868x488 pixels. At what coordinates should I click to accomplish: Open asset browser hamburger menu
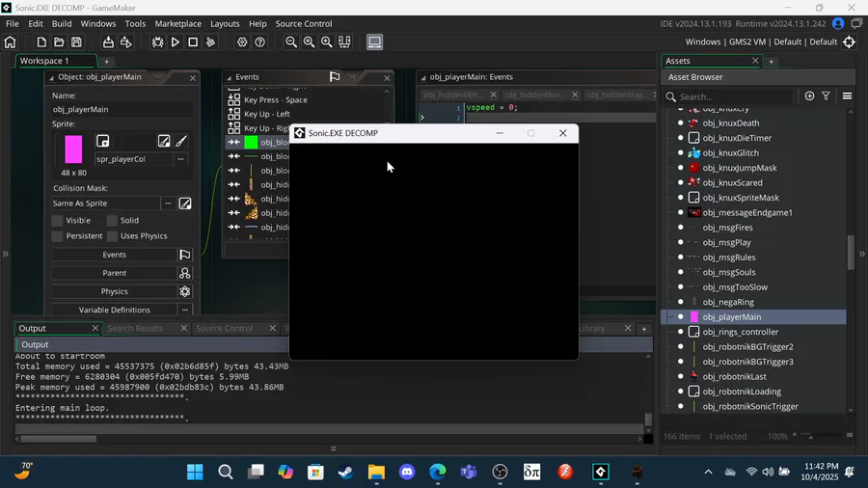[x=847, y=96]
